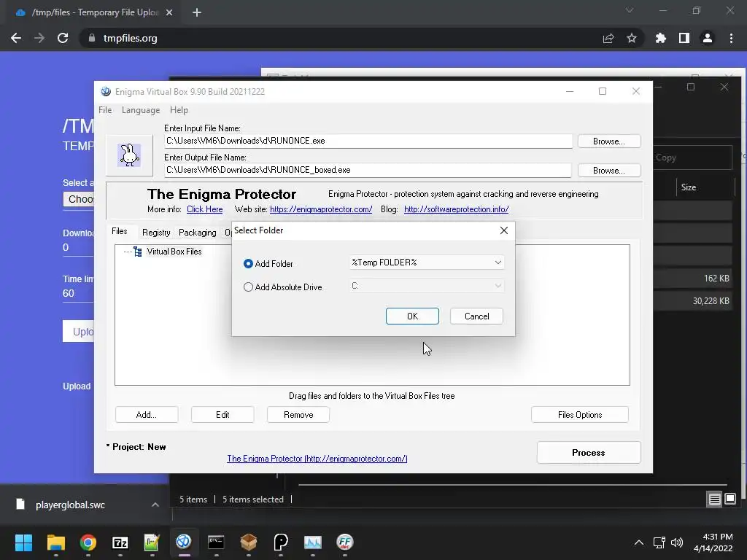Open 7-Zip from the taskbar

120,542
